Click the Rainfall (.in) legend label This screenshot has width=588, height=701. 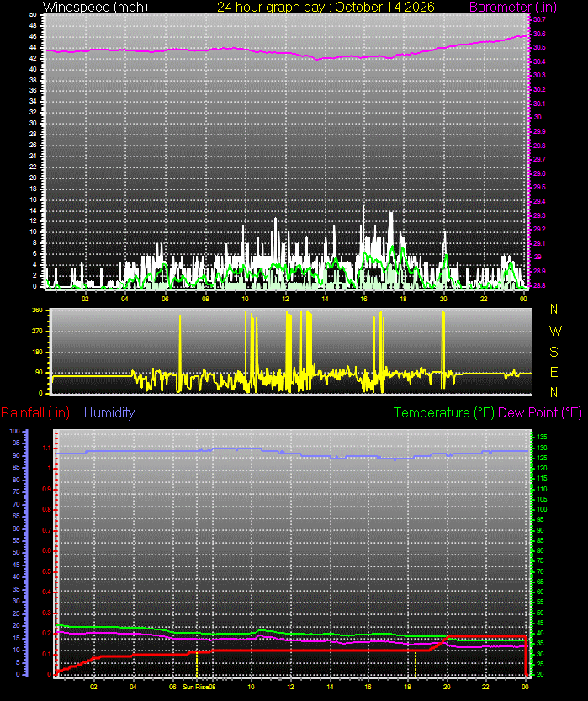click(35, 412)
